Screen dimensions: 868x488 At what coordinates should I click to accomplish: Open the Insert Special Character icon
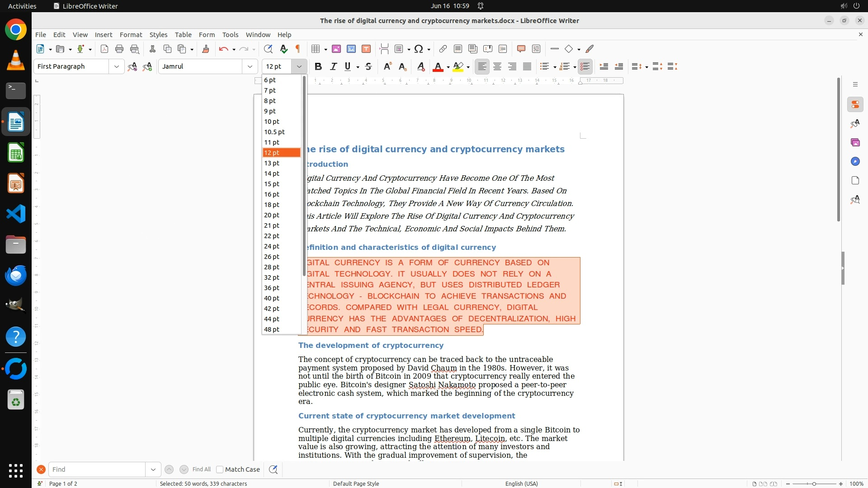419,49
